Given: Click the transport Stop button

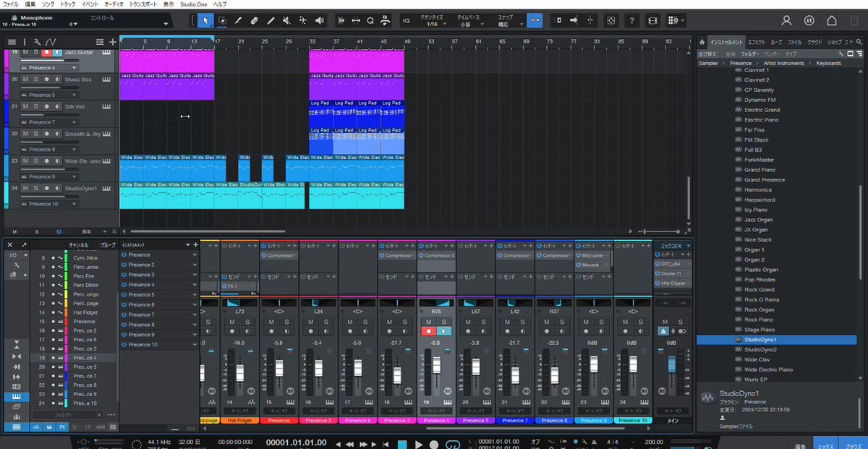Looking at the screenshot, I should point(401,443).
